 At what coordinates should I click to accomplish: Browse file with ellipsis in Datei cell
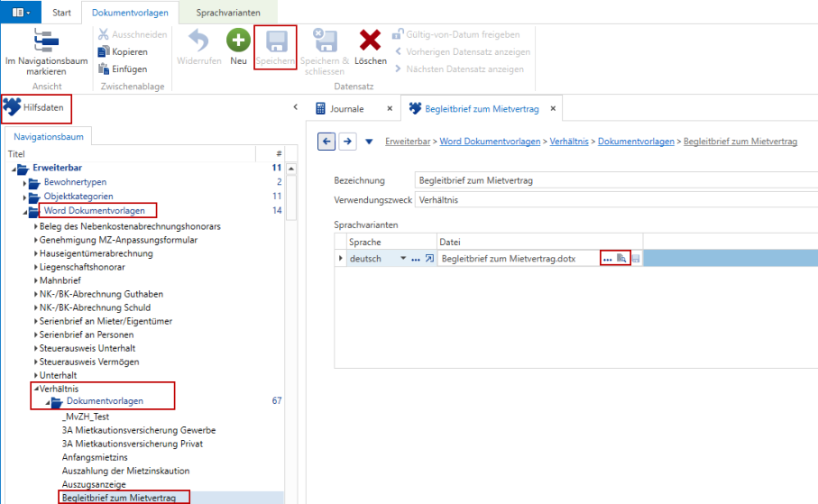pos(607,259)
